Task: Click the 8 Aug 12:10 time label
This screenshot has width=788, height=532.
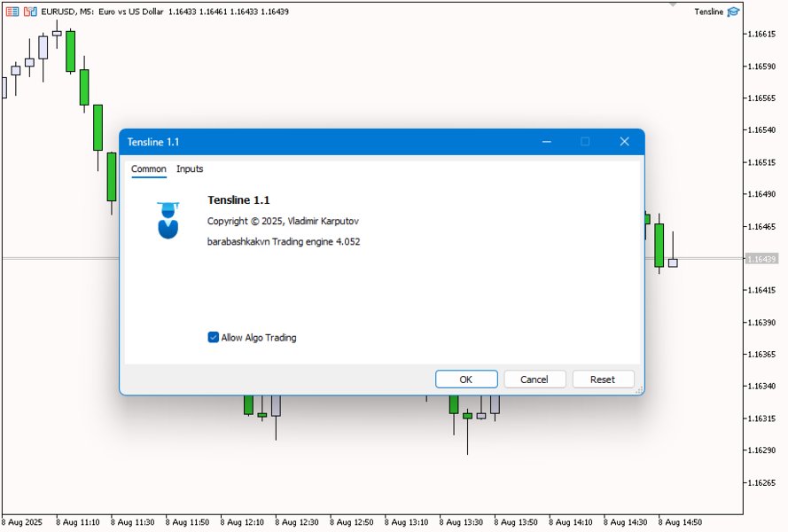Action: [x=242, y=522]
